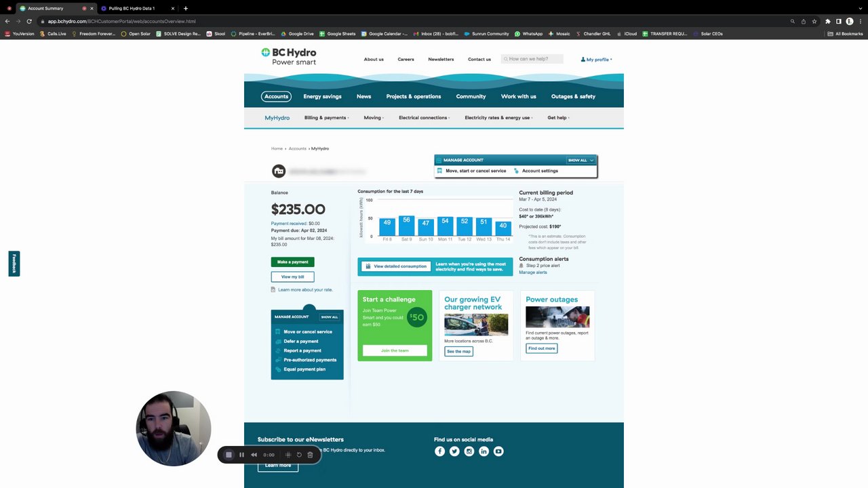The image size is (868, 488).
Task: Expand the My profile dropdown
Action: click(597, 60)
